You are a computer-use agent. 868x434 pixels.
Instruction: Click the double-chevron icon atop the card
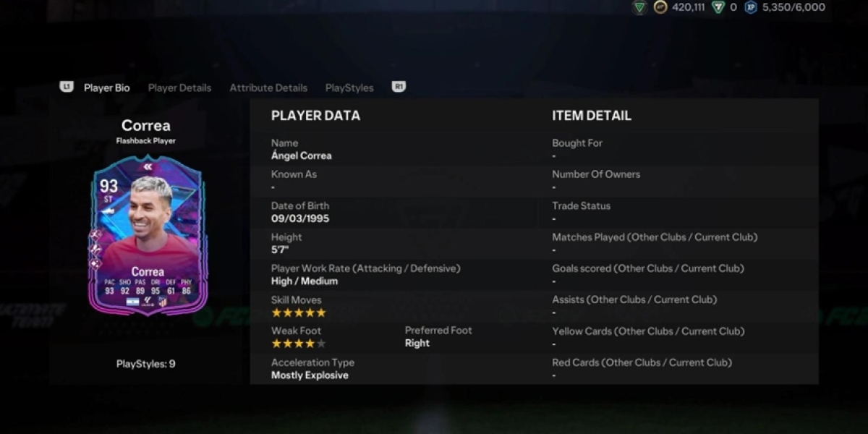tap(148, 167)
